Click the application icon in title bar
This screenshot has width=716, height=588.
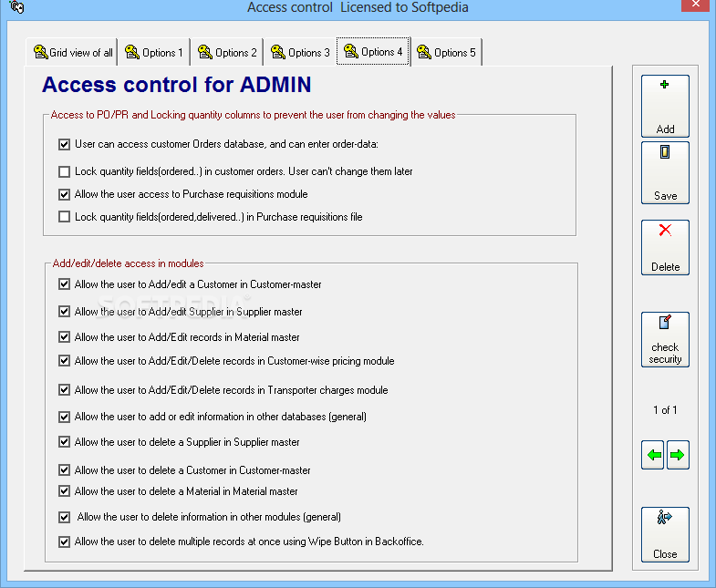point(17,7)
